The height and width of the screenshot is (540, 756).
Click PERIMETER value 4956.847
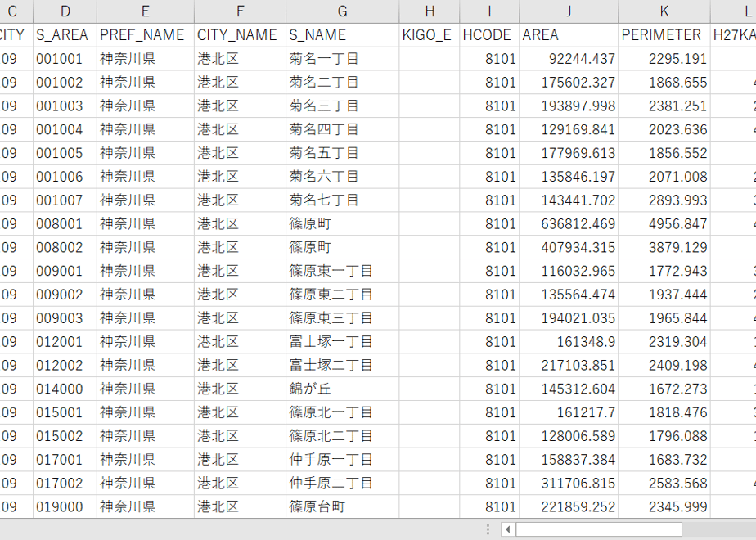pos(664,224)
